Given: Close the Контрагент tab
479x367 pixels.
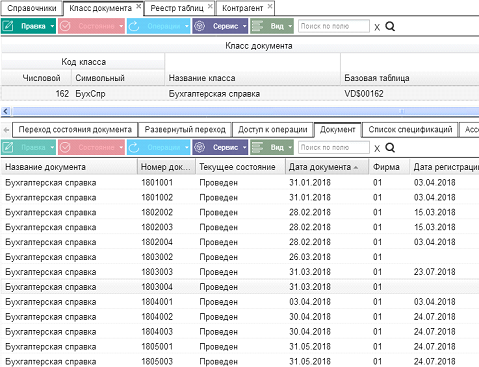Looking at the screenshot, I should pyautogui.click(x=270, y=6).
